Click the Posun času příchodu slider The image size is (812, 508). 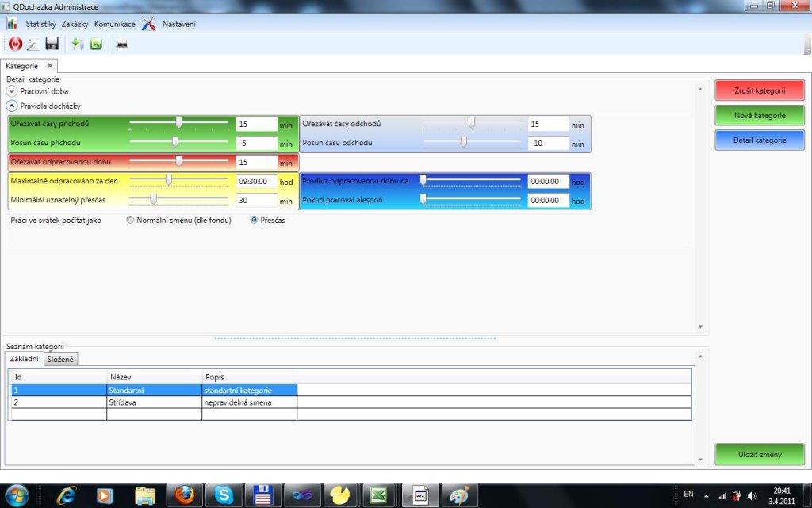(178, 141)
